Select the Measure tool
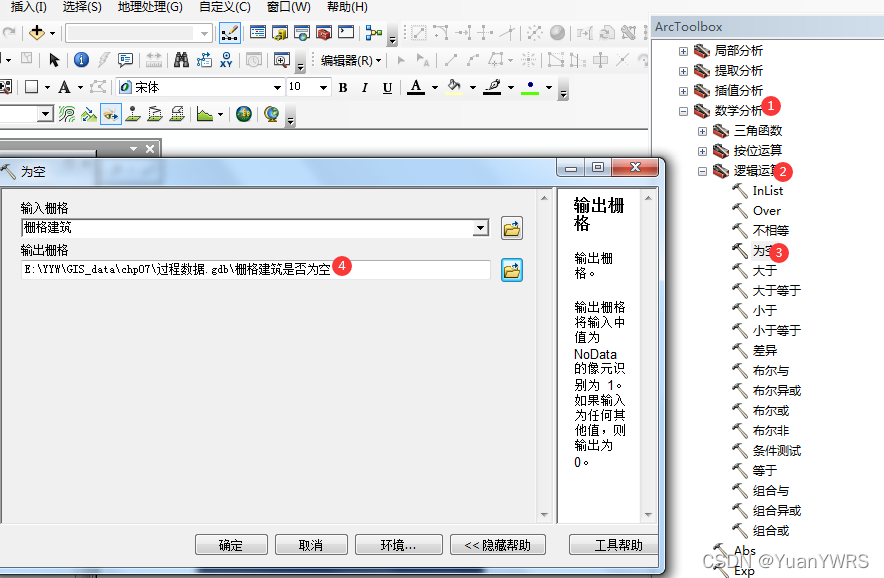Viewport: 884px width, 578px height. pos(153,60)
